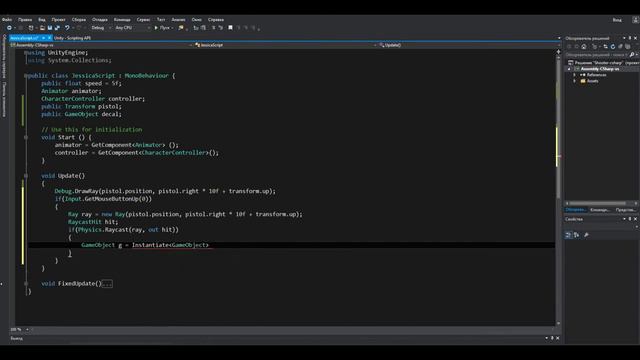Switch to the Представление tab in right panel
640x360 pixels.
(625, 210)
